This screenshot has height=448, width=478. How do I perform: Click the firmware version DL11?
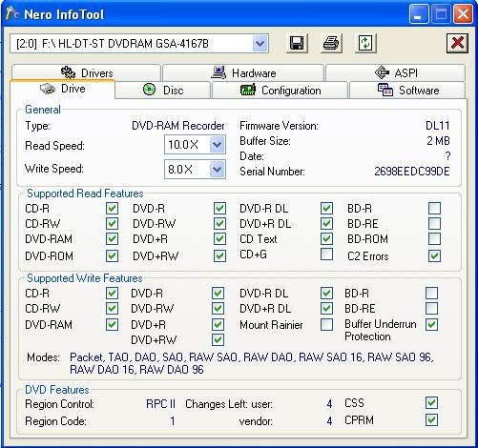point(438,126)
